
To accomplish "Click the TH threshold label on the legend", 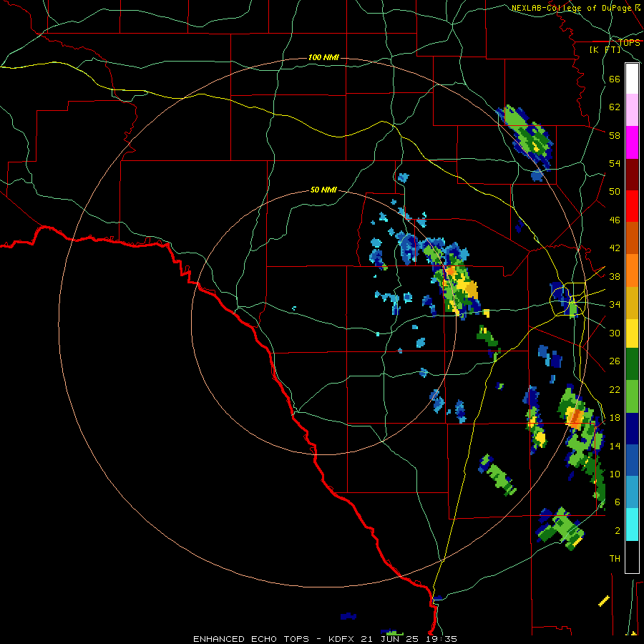I will [x=615, y=559].
